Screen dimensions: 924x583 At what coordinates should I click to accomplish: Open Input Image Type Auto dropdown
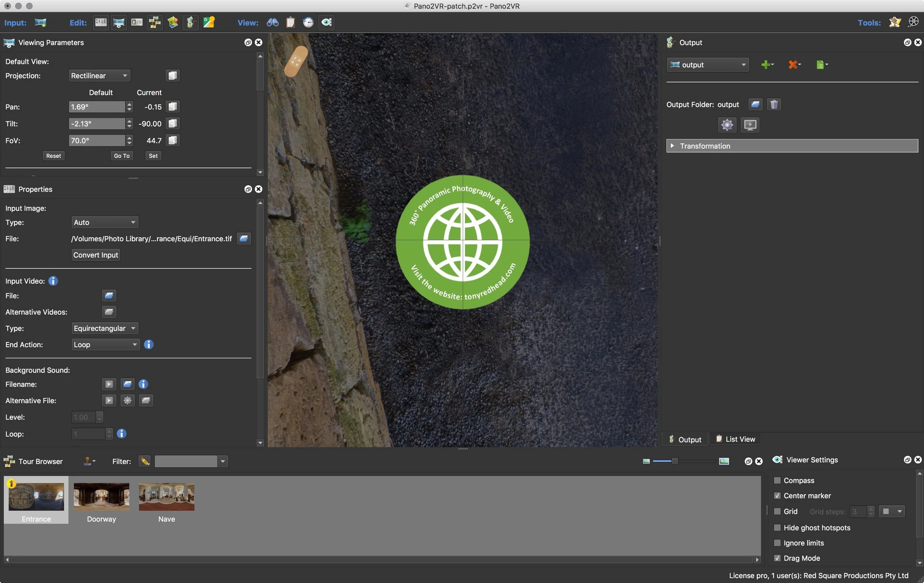coord(105,222)
